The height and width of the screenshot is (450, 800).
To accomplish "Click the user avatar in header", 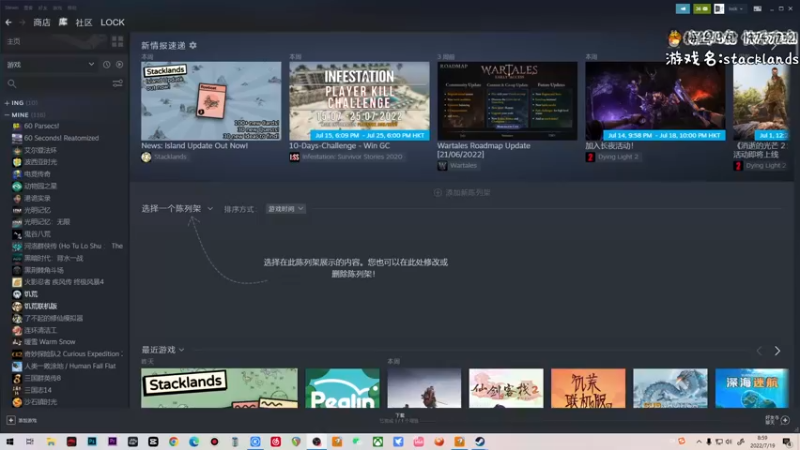I will (x=719, y=9).
